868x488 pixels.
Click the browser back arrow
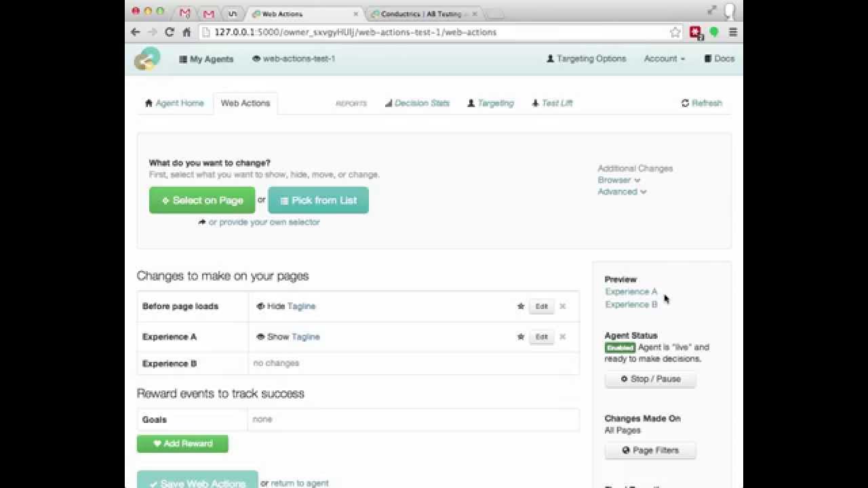point(136,32)
